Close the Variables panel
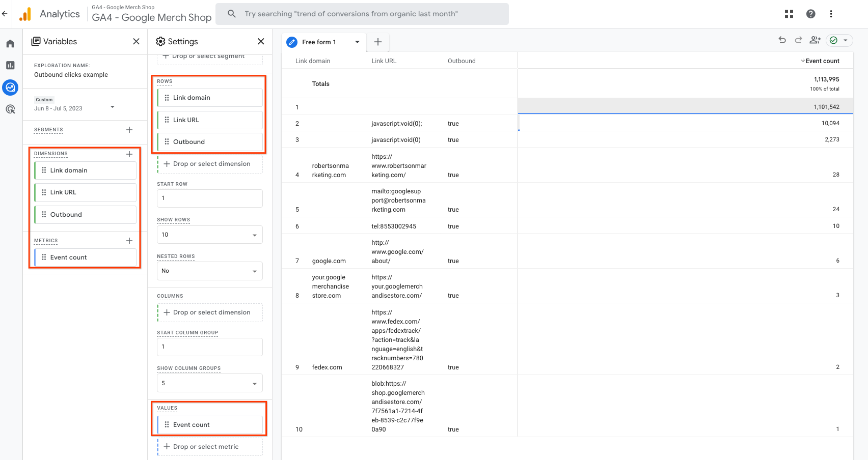Screen dimensions: 868x460 click(x=136, y=42)
